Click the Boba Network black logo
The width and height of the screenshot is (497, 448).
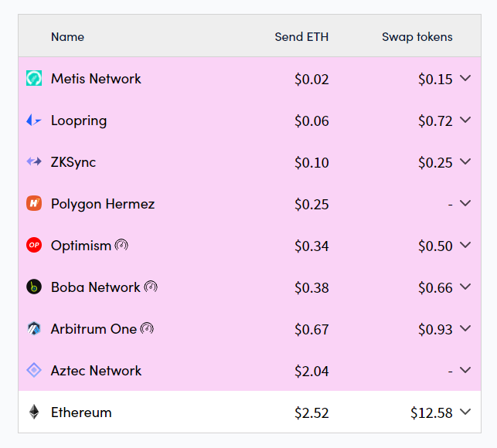click(34, 287)
